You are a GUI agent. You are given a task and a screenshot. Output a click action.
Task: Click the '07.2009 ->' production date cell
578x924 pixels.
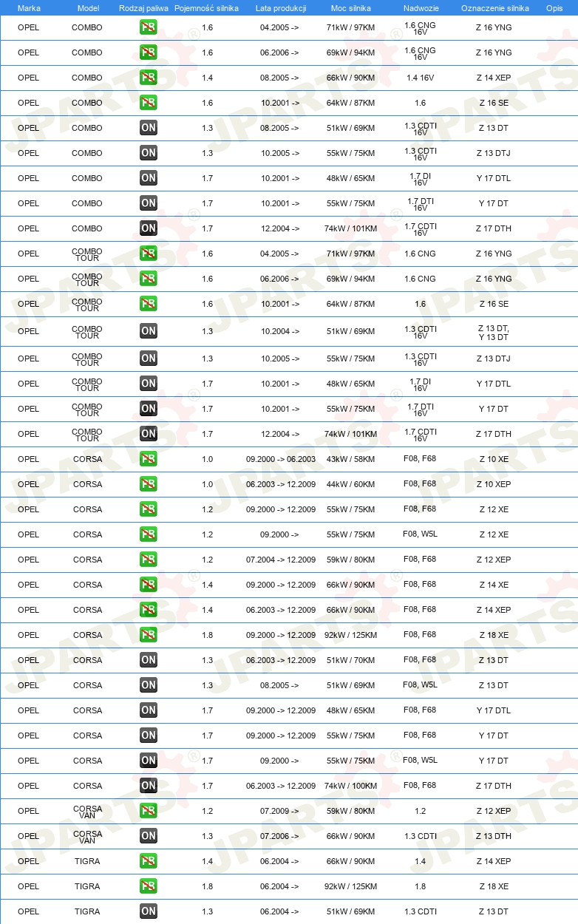tap(280, 811)
